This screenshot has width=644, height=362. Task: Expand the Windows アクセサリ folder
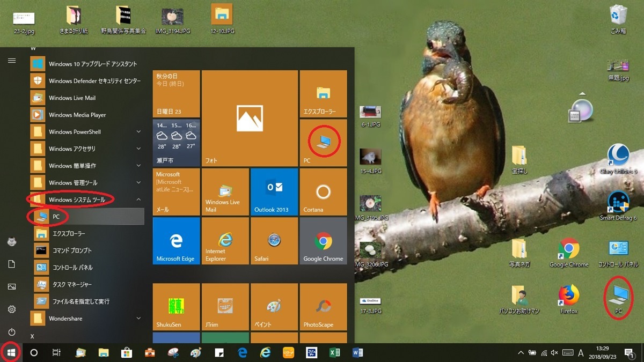(x=87, y=149)
